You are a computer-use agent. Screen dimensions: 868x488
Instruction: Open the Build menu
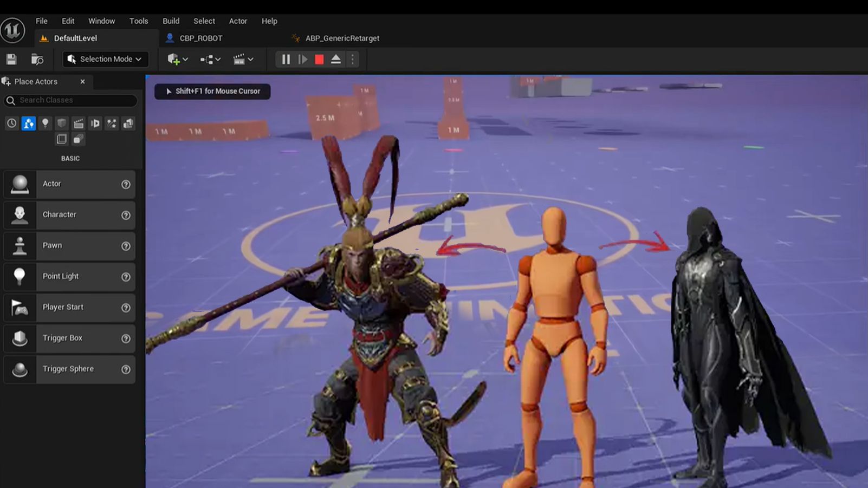(171, 21)
